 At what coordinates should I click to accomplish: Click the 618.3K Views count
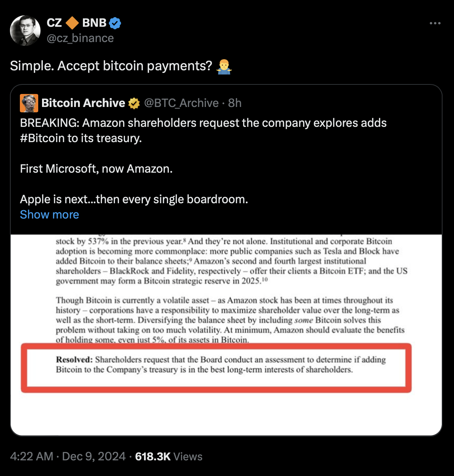(169, 457)
